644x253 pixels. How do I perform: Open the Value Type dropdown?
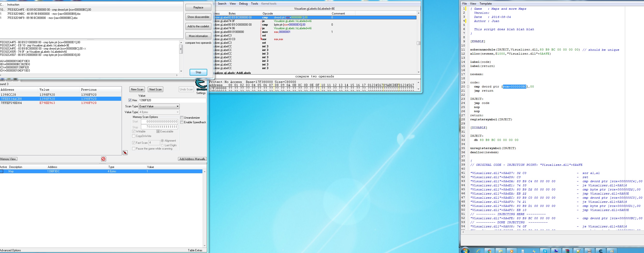159,112
